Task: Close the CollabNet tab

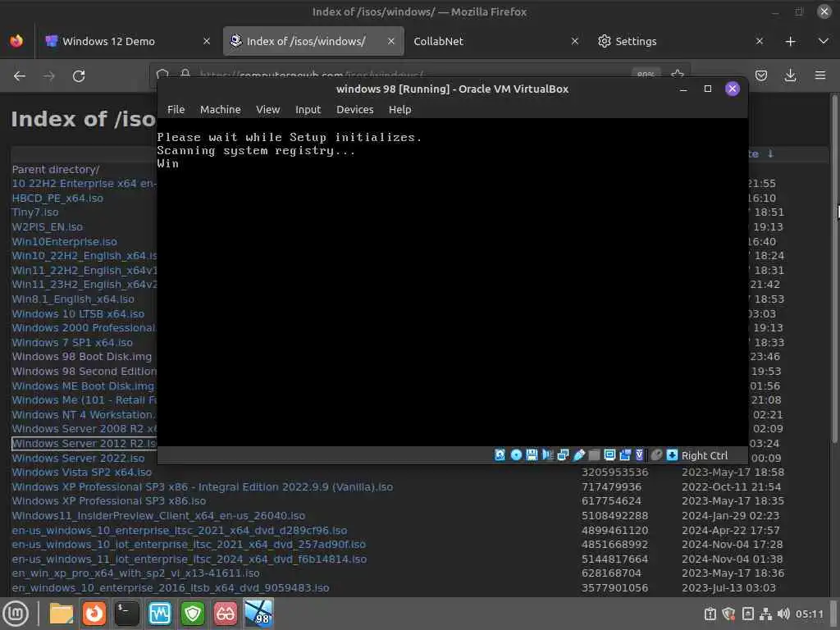Action: [575, 41]
